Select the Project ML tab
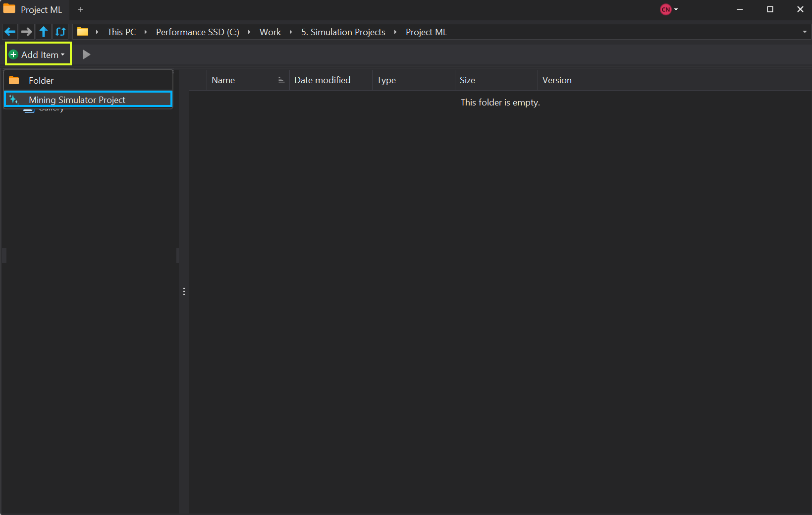 pyautogui.click(x=34, y=9)
